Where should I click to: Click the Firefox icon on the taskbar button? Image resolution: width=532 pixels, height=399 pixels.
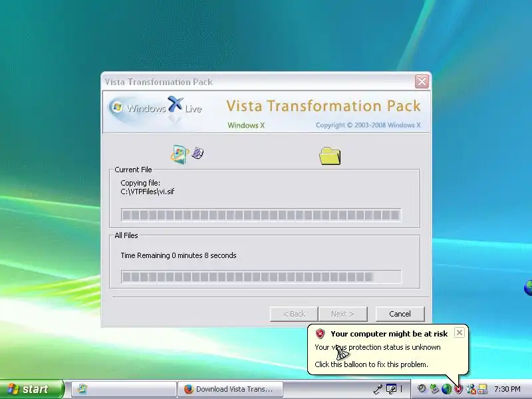pos(188,389)
